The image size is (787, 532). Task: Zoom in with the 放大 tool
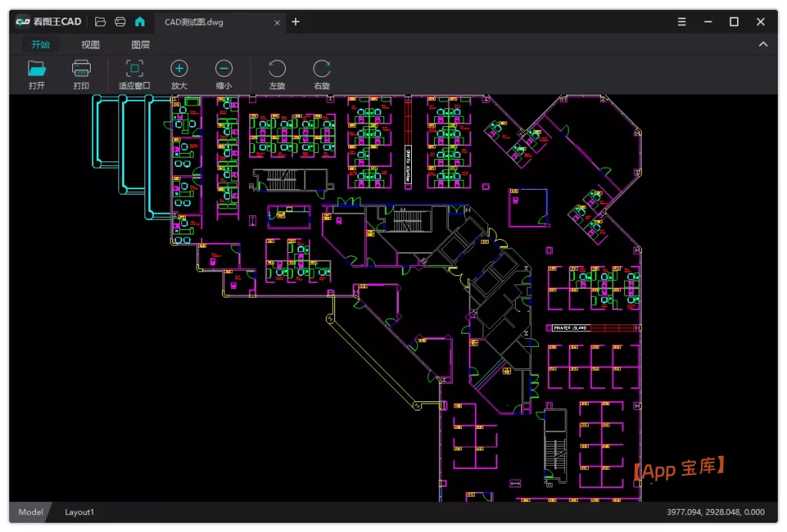pyautogui.click(x=179, y=74)
